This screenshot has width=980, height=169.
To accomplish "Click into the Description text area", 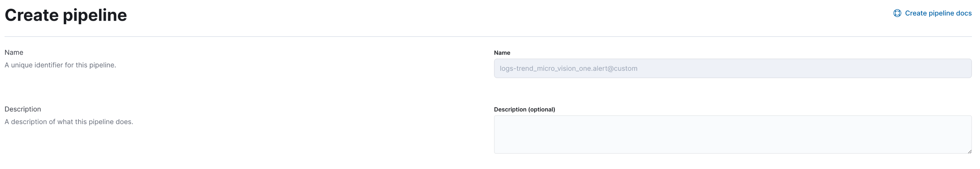I will tap(732, 134).
